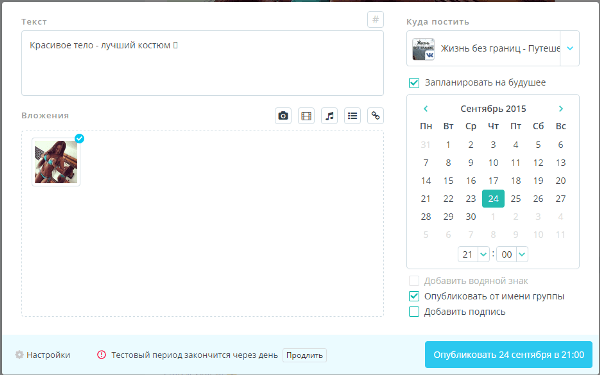600x375 pixels.
Task: Click the blue checkmark badge on the attached photo
Action: [79, 139]
